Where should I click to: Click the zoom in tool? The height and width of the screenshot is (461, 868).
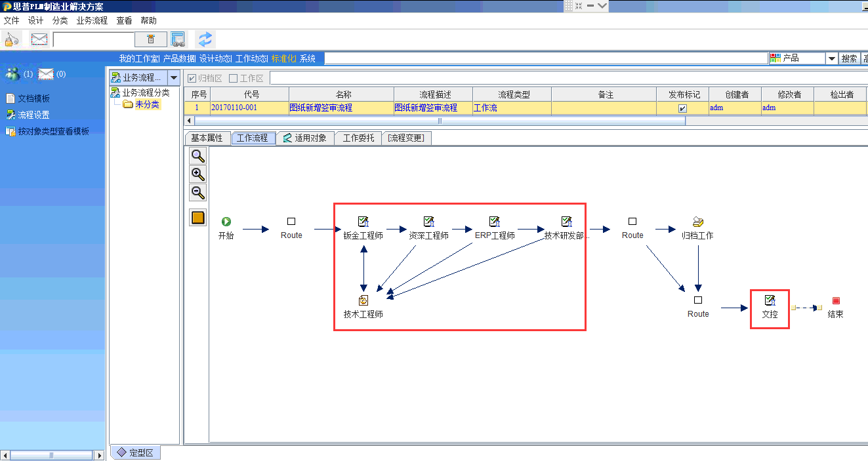(197, 174)
